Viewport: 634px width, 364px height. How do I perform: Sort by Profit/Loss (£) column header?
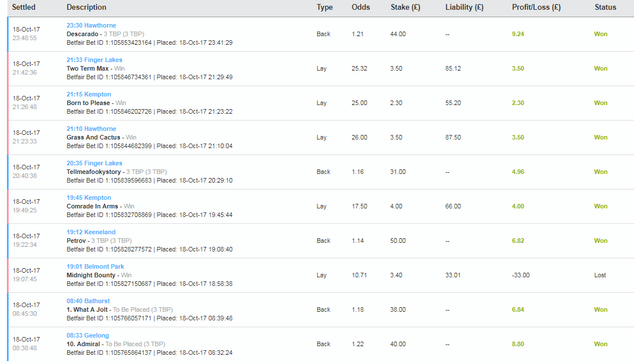(x=536, y=7)
